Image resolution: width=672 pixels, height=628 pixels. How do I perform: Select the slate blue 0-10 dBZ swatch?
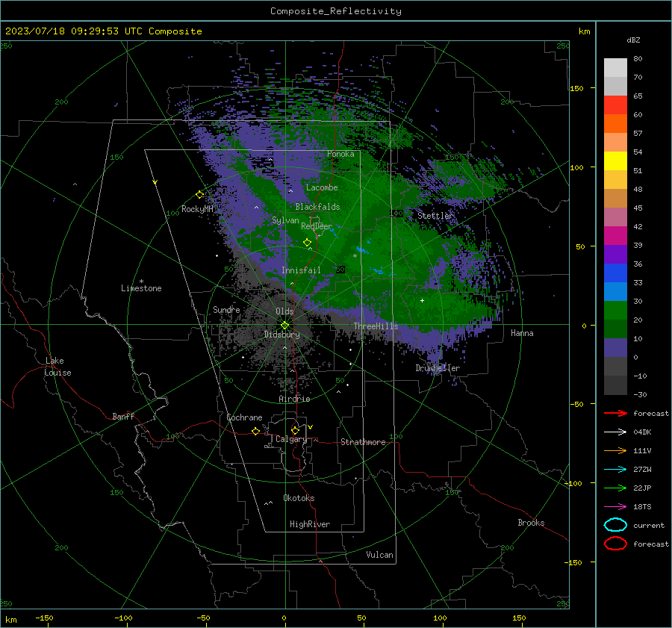click(615, 348)
